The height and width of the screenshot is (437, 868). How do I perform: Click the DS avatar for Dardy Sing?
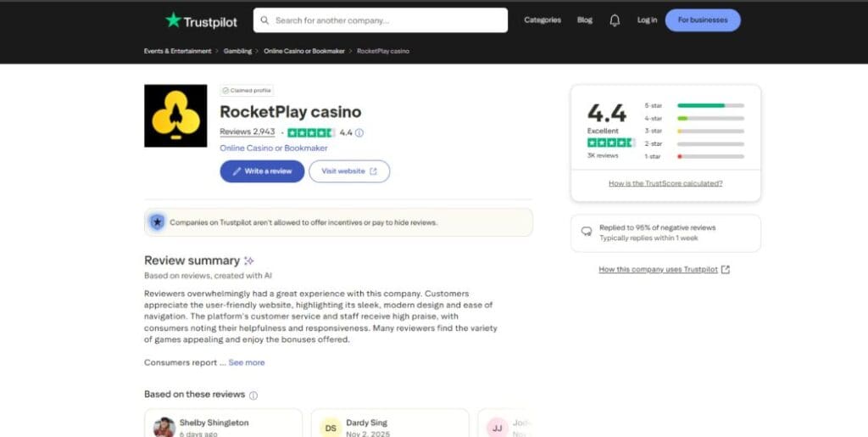pyautogui.click(x=331, y=428)
